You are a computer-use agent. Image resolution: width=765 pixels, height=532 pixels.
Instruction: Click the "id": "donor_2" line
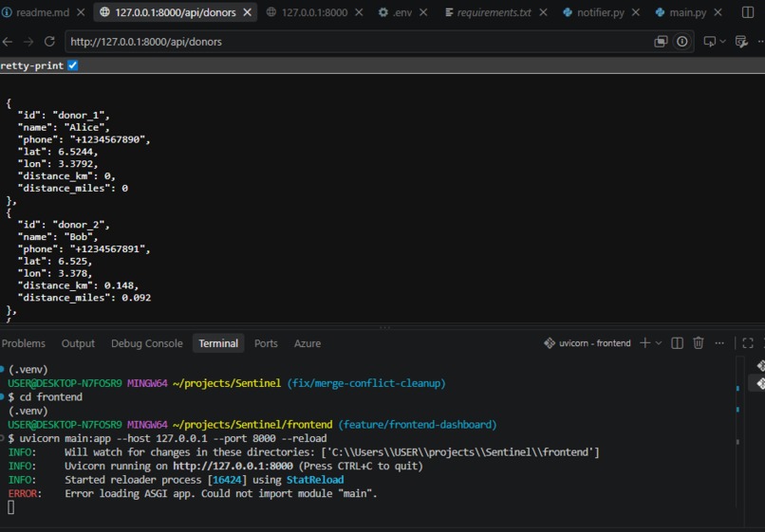point(64,225)
